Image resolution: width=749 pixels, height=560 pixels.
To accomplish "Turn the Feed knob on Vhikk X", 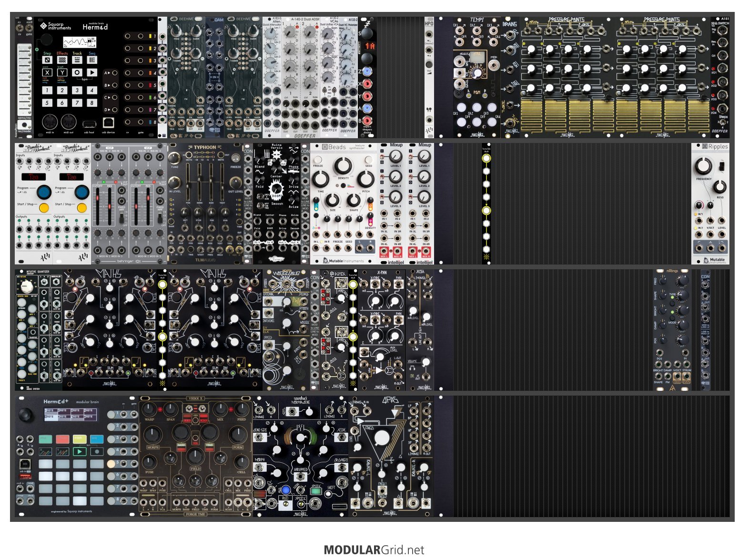I will [242, 409].
